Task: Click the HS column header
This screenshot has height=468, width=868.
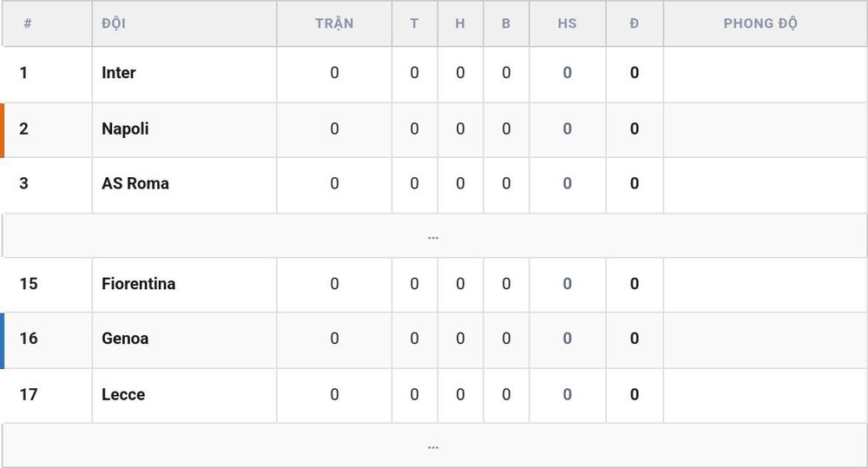Action: pyautogui.click(x=568, y=23)
